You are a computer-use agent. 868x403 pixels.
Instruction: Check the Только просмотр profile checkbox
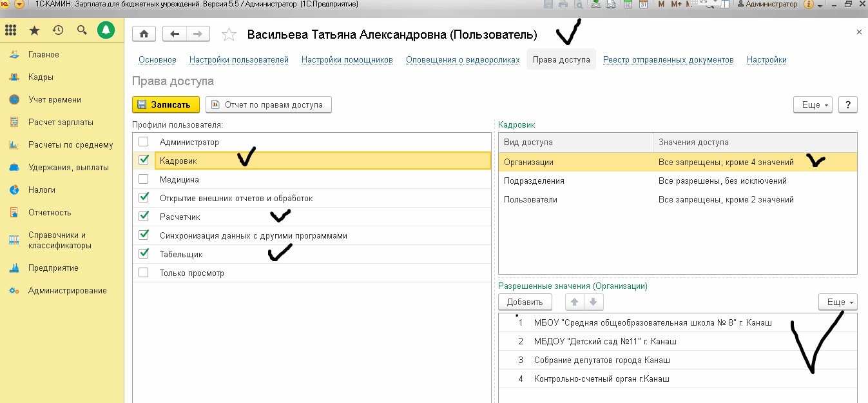coord(144,273)
